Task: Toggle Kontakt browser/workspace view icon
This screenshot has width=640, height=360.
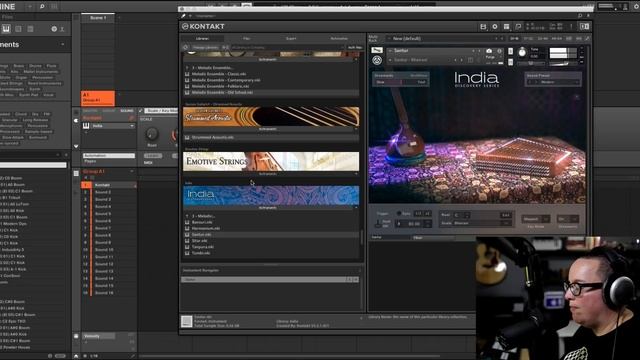Action: pos(507,27)
